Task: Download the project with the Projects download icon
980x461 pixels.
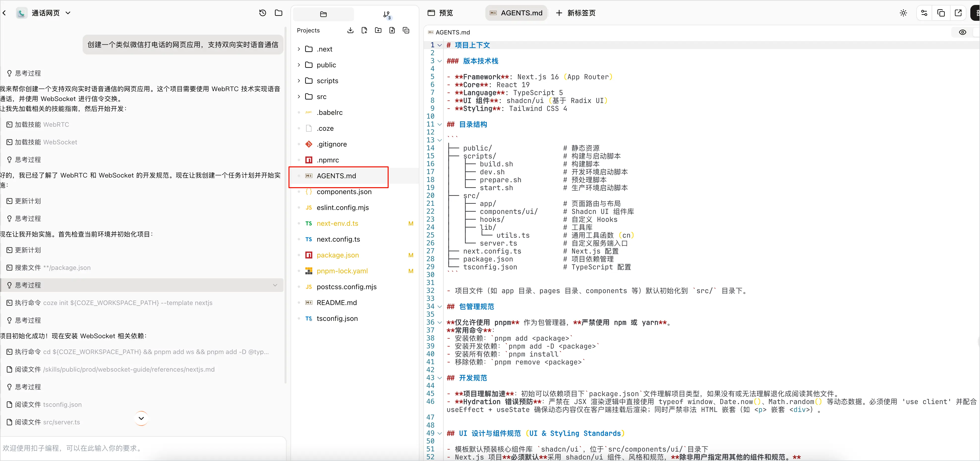Action: point(350,30)
